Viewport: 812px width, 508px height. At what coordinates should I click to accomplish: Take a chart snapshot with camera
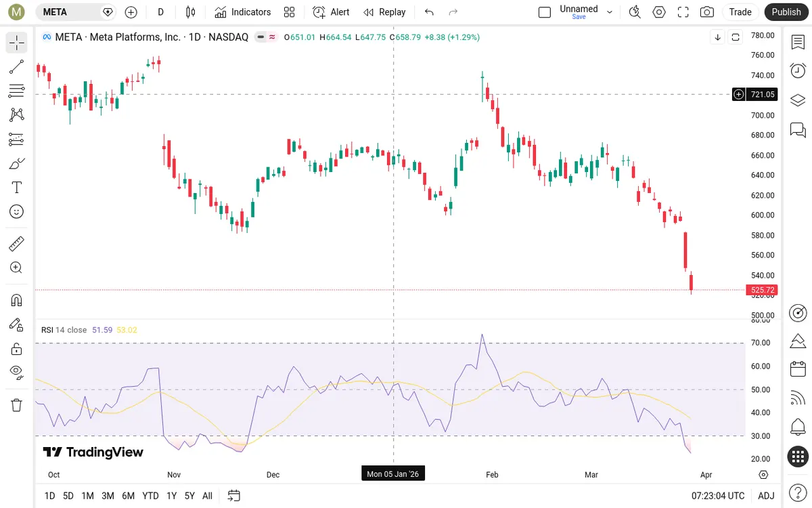click(707, 12)
